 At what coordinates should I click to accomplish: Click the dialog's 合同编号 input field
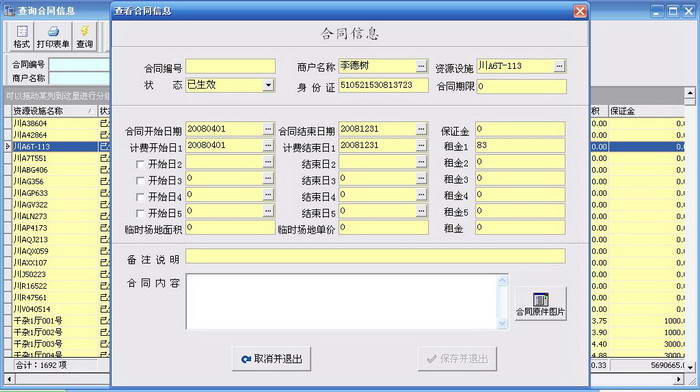(230, 67)
